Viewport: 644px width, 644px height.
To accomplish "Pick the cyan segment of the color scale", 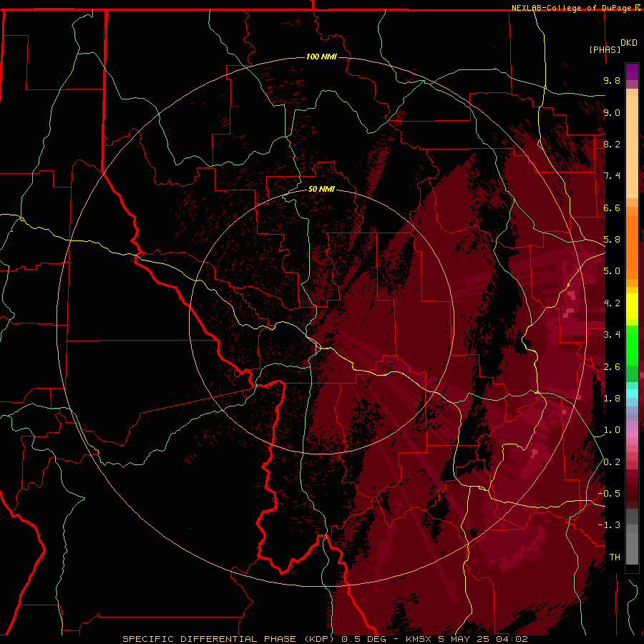I will click(x=632, y=394).
